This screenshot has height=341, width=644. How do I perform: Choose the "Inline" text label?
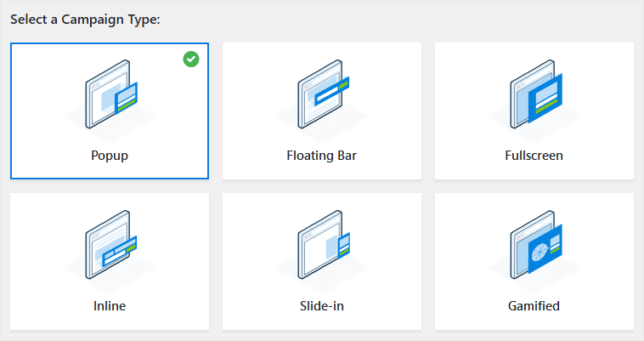pos(110,306)
